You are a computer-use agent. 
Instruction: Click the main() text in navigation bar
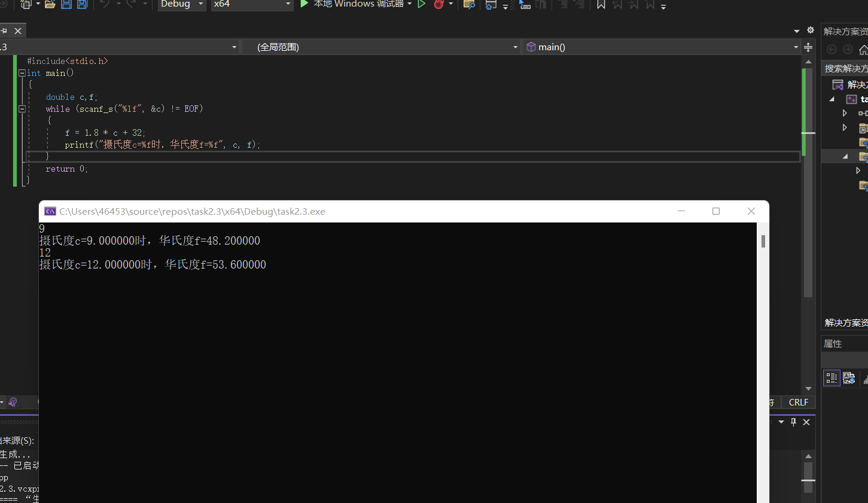(x=552, y=47)
